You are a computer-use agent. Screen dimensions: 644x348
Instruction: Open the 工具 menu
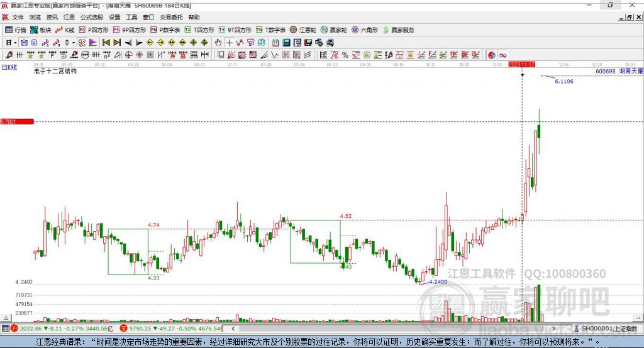pos(131,17)
